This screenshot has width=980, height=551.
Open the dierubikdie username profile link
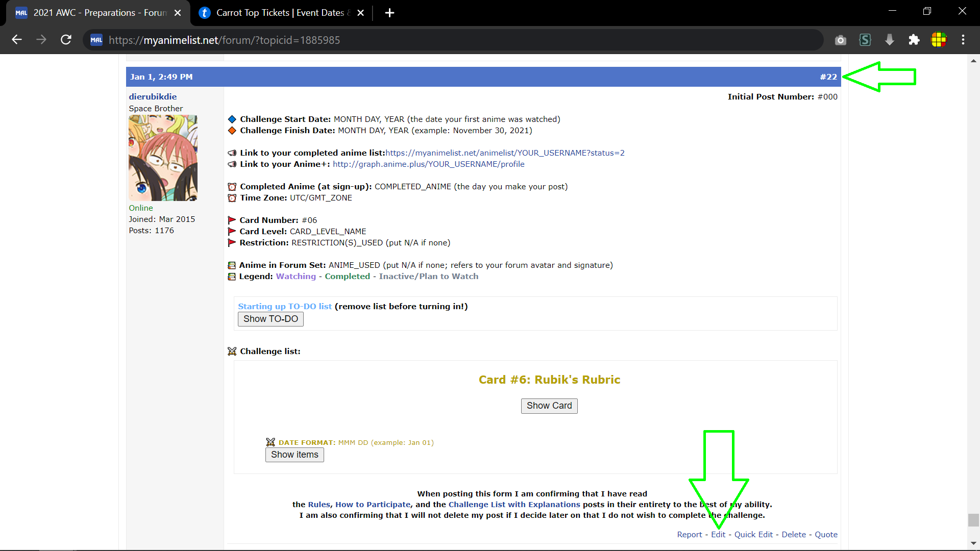tap(153, 96)
